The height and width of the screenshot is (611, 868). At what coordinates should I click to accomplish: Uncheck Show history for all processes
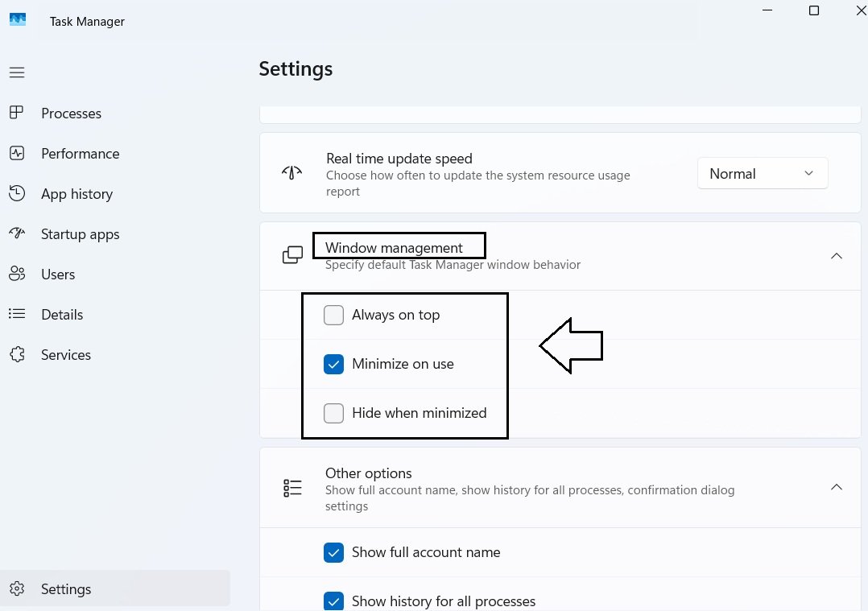coord(334,601)
